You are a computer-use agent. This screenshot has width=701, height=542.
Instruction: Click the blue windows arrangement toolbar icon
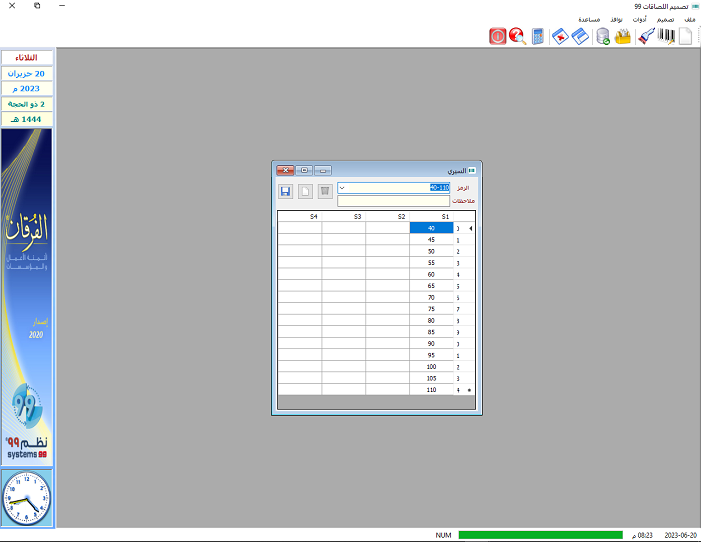[579, 37]
